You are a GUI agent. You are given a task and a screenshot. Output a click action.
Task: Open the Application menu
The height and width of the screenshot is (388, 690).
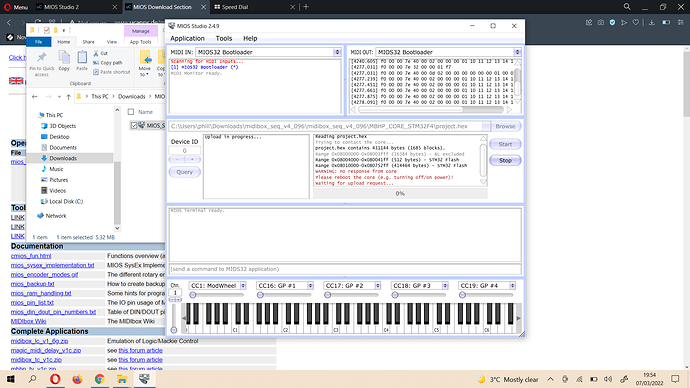[187, 38]
